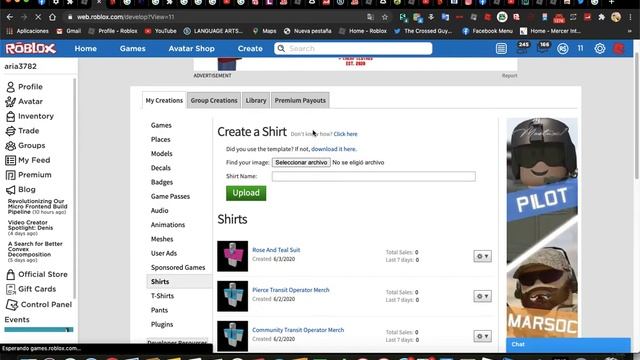Open the Robux balance icon

tap(563, 49)
